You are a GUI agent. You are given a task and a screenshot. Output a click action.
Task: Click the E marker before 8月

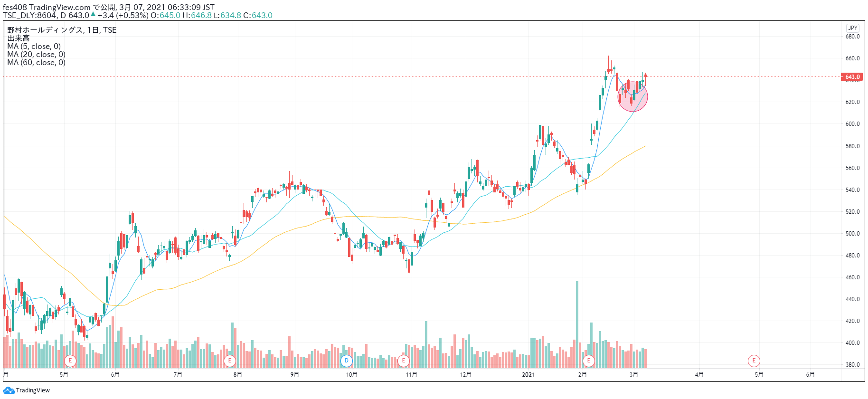point(230,361)
